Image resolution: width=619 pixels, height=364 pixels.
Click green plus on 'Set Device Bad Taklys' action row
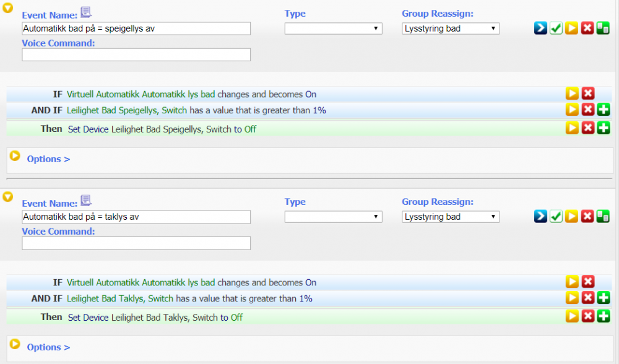(604, 317)
